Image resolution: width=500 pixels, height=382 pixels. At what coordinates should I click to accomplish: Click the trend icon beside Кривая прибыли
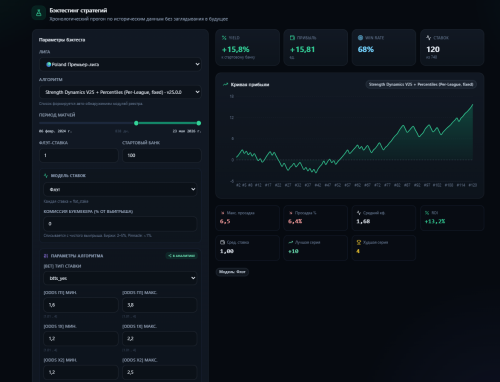pos(226,85)
